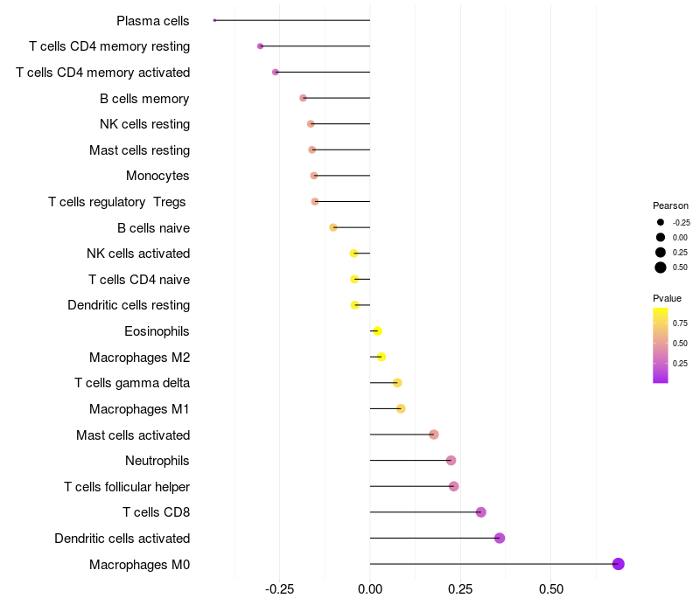Click the Plasma cells tiny data point
The height and width of the screenshot is (612, 700).
point(214,20)
